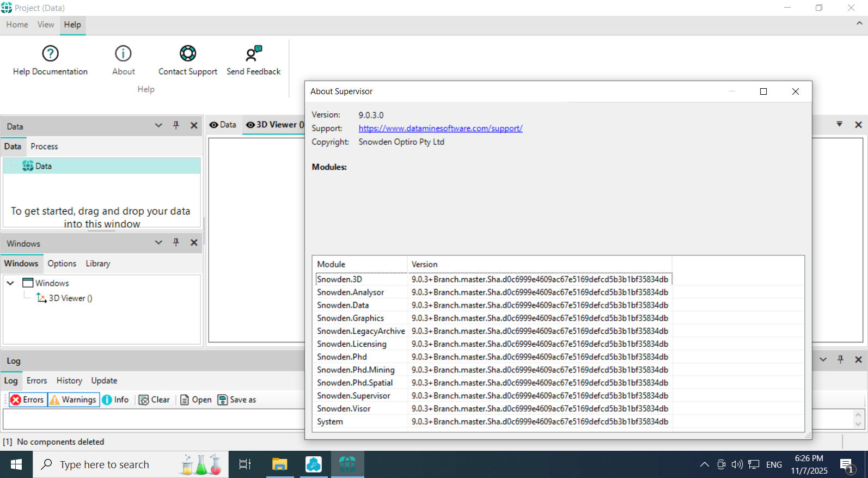
Task: Select the Snowden.Graphics module row
Action: (x=494, y=318)
